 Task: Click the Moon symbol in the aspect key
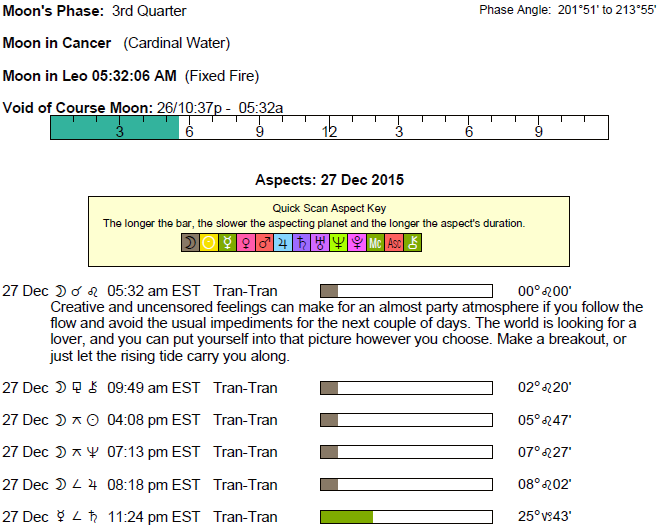tap(190, 243)
